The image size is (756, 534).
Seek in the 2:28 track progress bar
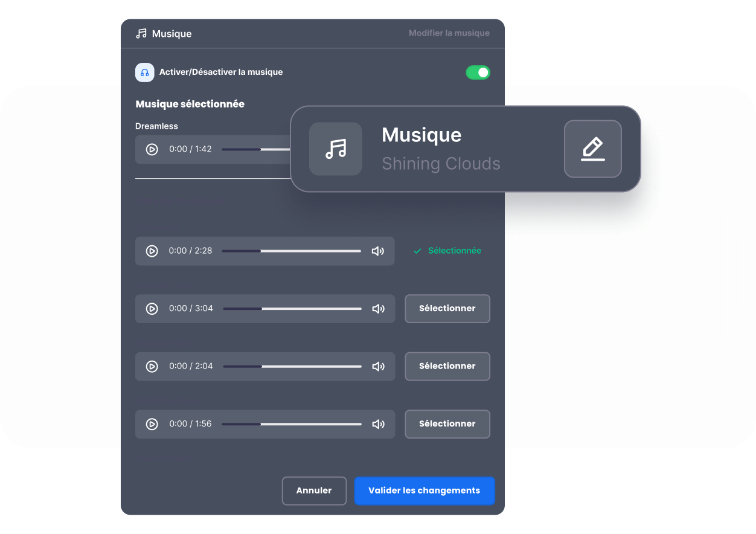pyautogui.click(x=292, y=251)
